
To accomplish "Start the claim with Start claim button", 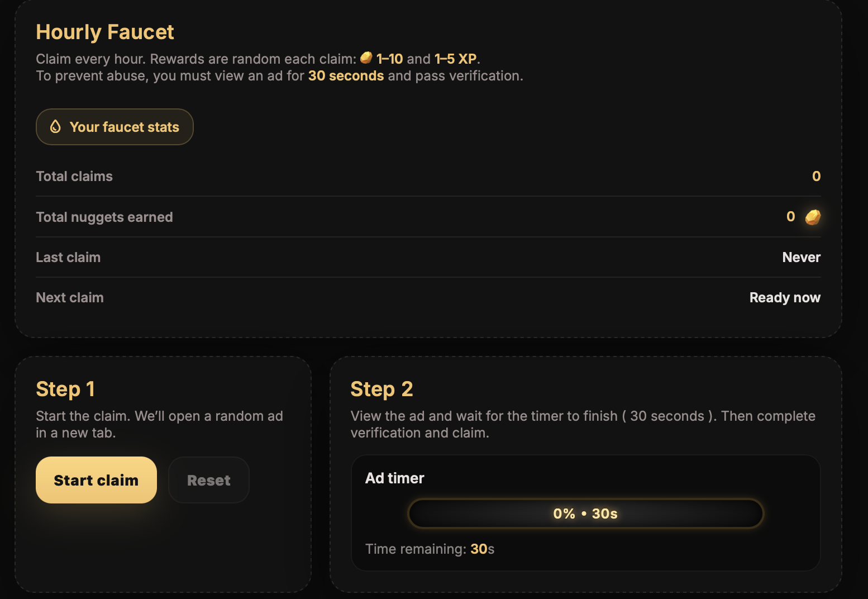I will pyautogui.click(x=96, y=480).
